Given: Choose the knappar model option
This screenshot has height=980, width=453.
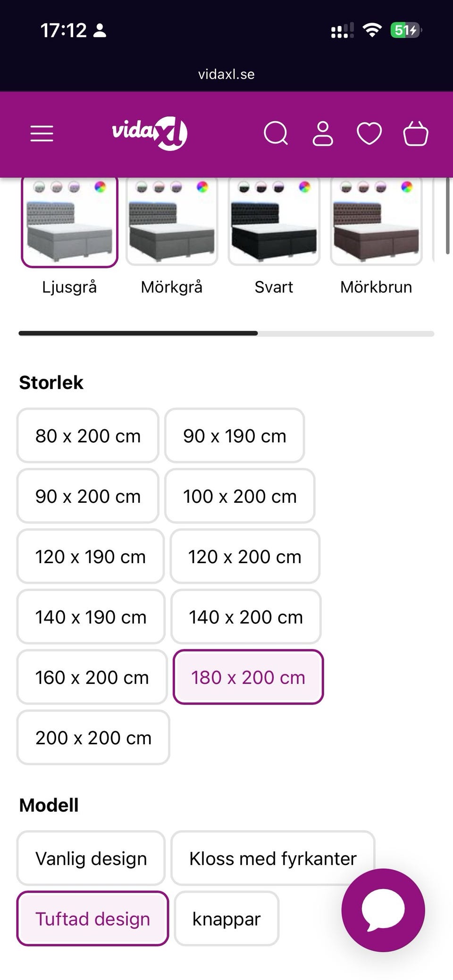Looking at the screenshot, I should tap(226, 918).
